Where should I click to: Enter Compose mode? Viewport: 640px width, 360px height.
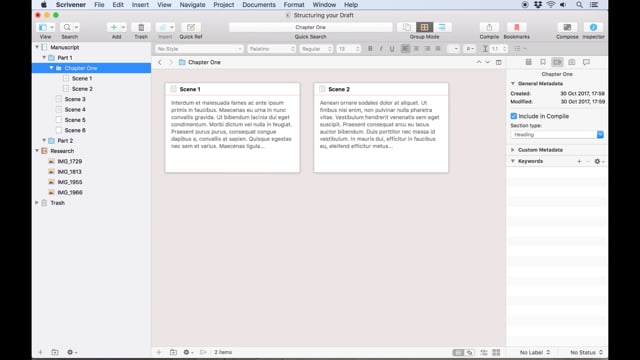567,27
